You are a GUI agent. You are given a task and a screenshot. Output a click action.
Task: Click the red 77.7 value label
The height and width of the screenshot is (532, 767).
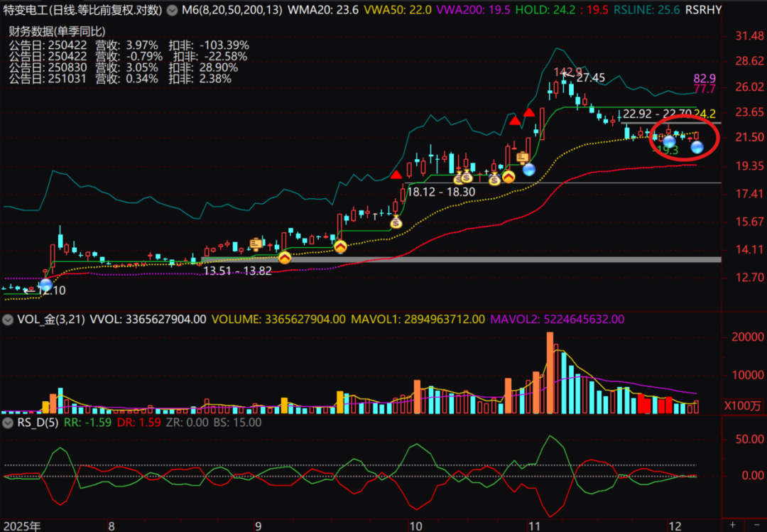[705, 89]
